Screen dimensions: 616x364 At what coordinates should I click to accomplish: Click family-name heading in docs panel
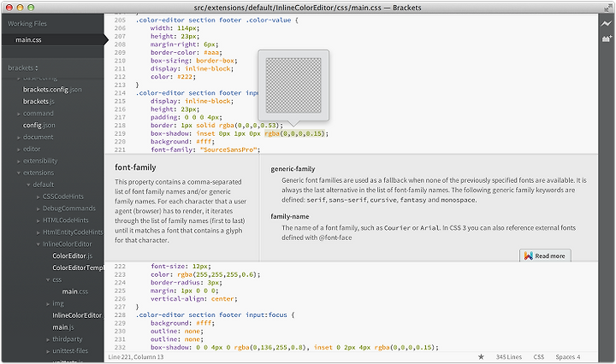coord(289,216)
